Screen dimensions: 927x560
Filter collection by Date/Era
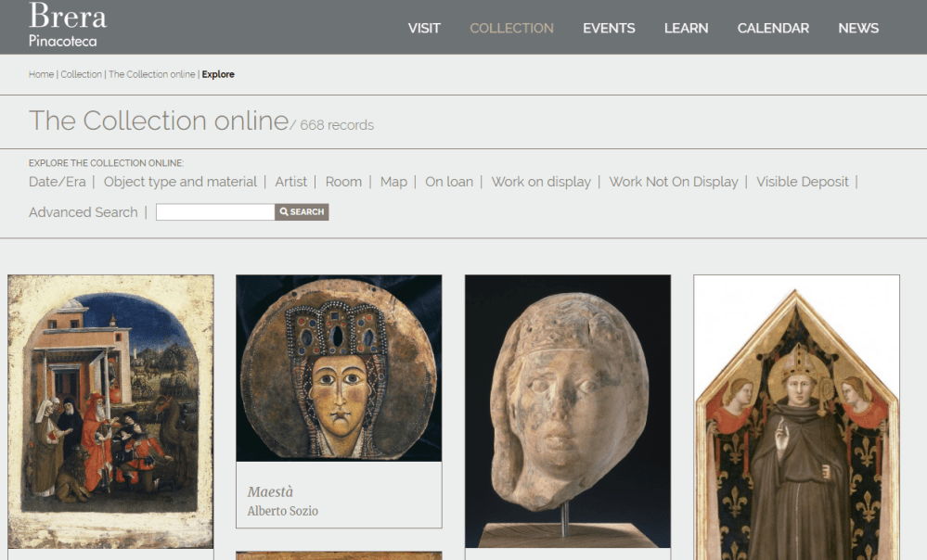coord(58,182)
